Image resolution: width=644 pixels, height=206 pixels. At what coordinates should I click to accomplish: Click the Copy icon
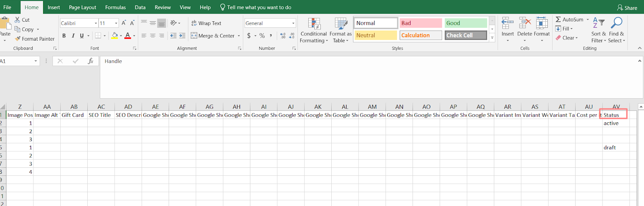click(17, 29)
